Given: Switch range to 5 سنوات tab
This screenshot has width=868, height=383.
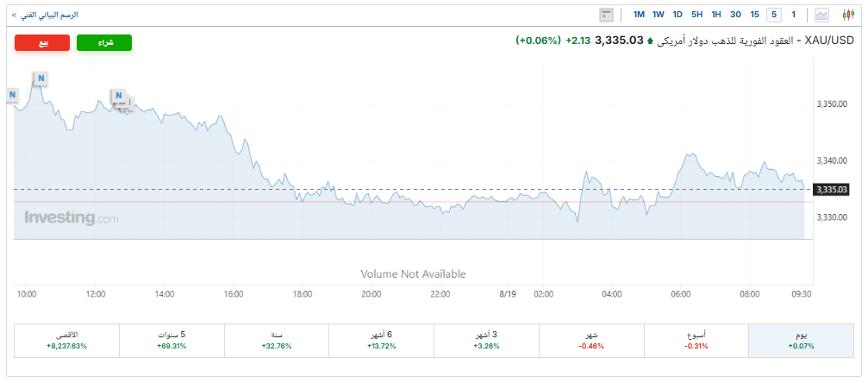Looking at the screenshot, I should click(172, 341).
